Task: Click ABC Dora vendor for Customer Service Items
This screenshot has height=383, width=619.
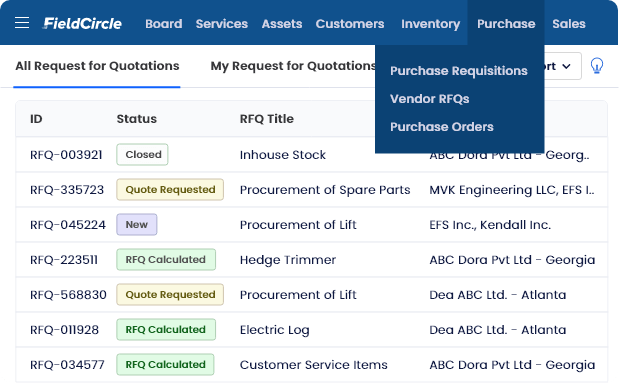Action: click(x=512, y=365)
